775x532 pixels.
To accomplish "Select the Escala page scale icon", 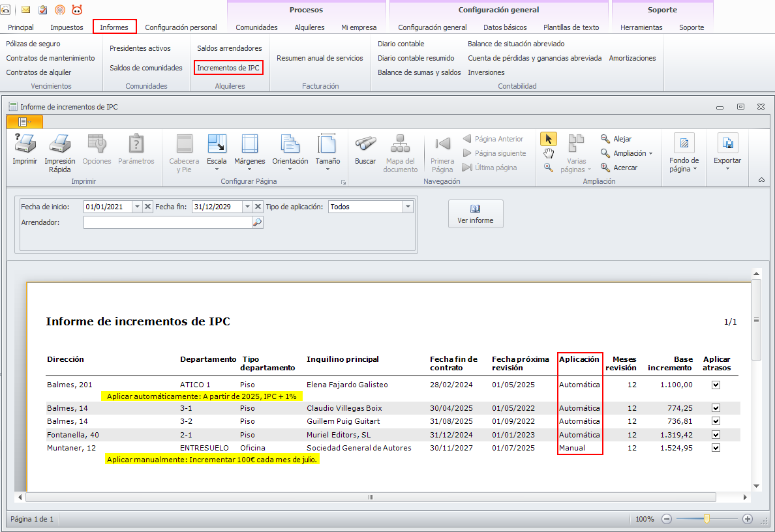I will 217,144.
